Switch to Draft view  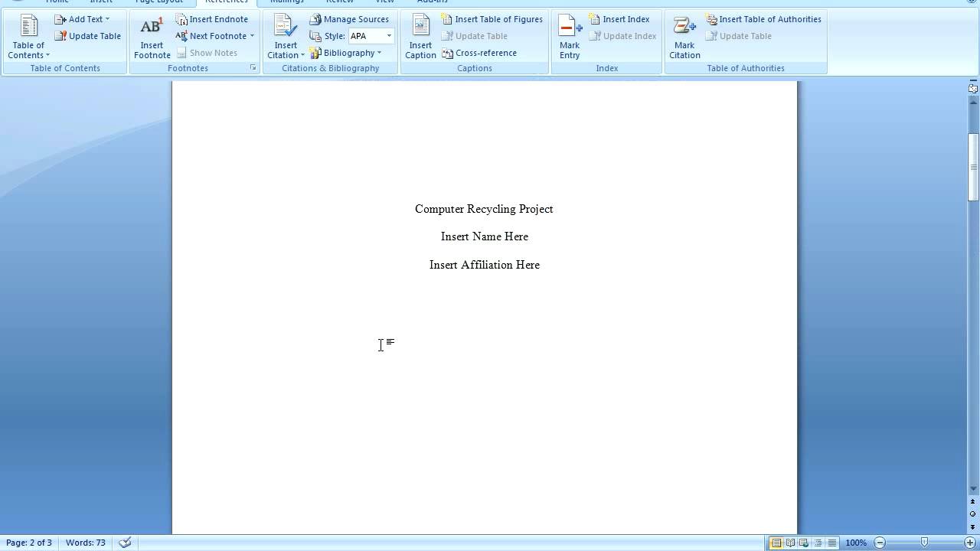point(831,543)
